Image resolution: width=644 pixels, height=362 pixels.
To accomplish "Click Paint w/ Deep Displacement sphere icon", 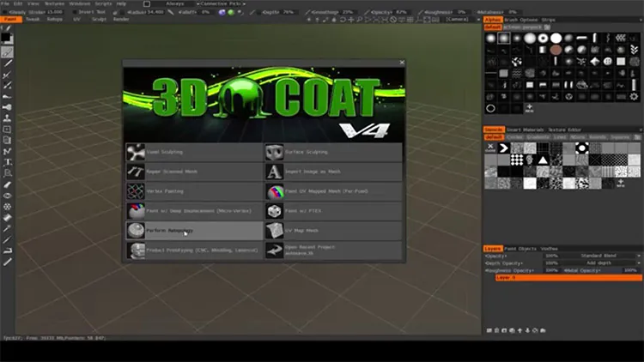I will 135,211.
